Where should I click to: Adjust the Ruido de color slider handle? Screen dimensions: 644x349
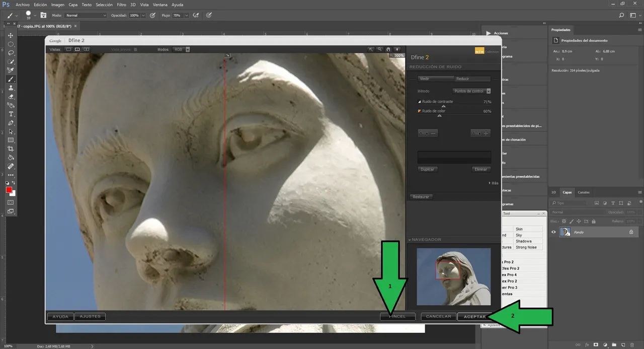pyautogui.click(x=439, y=115)
